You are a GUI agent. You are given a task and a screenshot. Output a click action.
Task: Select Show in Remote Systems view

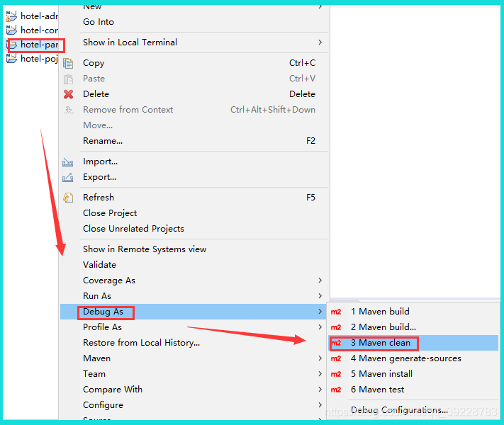coord(145,249)
